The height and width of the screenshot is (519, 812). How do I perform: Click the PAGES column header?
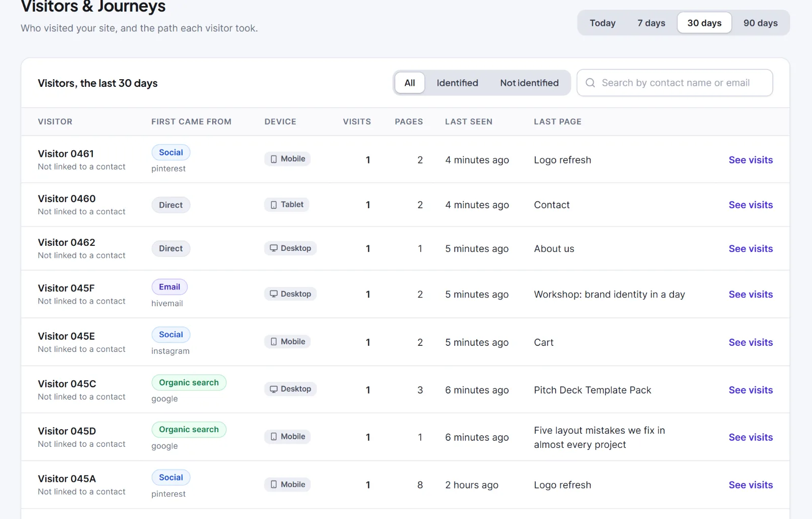(x=409, y=121)
